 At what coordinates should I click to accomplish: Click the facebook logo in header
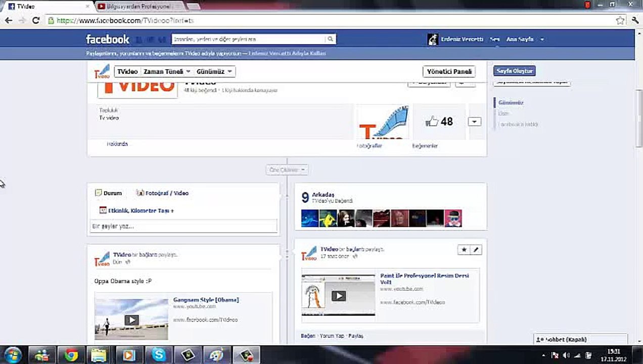tap(108, 39)
